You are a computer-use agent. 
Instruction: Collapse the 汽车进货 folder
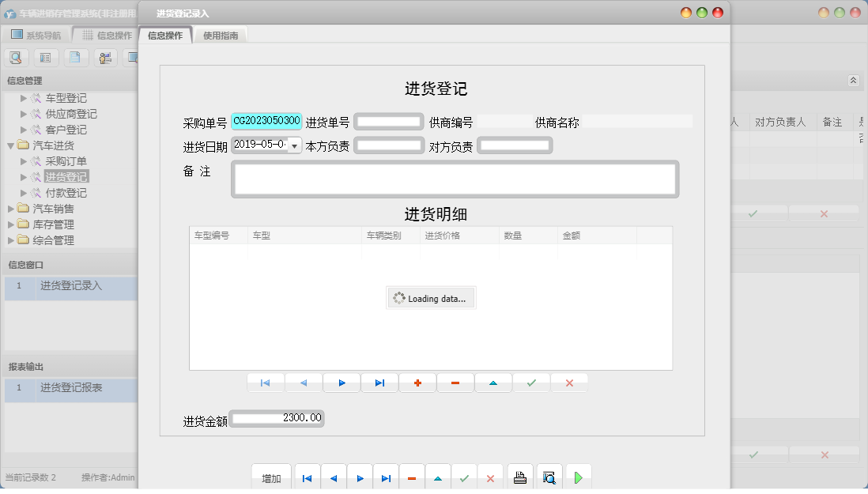pos(9,145)
